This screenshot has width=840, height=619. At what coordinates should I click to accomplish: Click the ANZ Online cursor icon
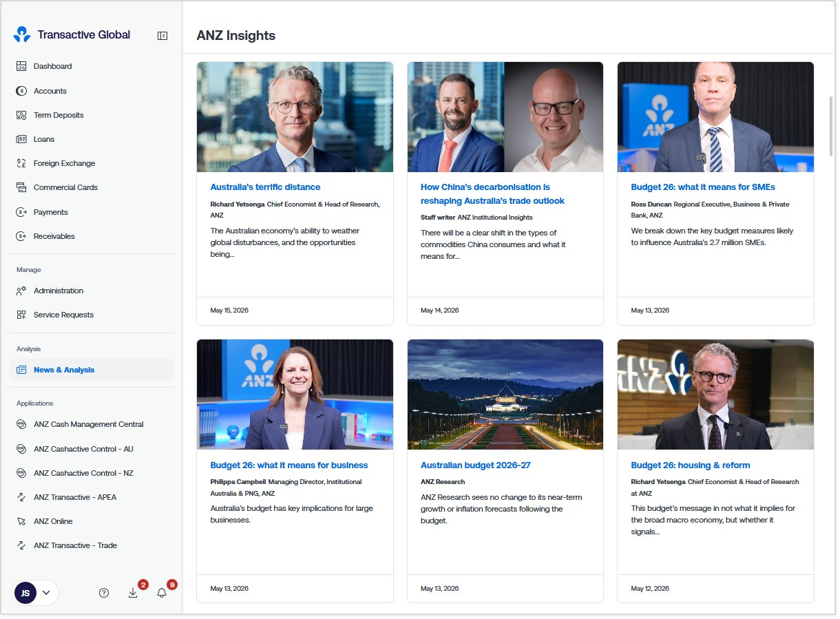click(x=21, y=521)
